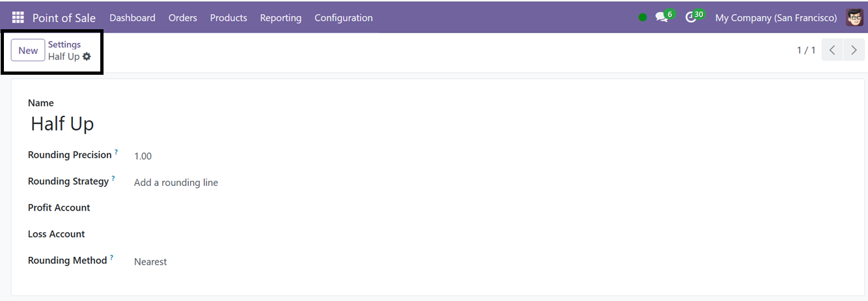The image size is (868, 301).
Task: Show the Rounding Strategy help question mark
Action: [x=113, y=178]
